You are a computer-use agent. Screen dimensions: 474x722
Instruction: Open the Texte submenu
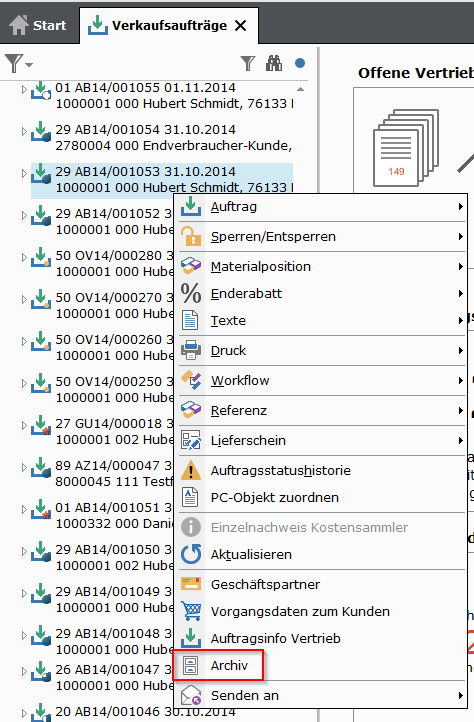pos(322,320)
